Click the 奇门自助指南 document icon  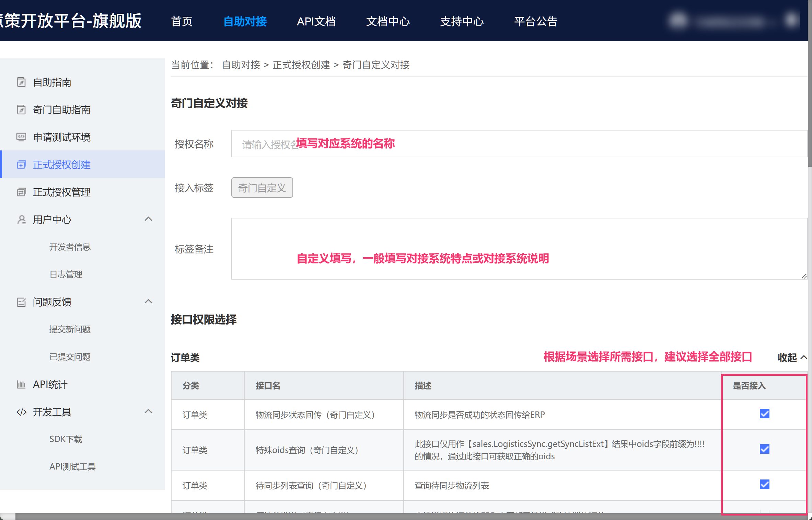click(x=21, y=110)
